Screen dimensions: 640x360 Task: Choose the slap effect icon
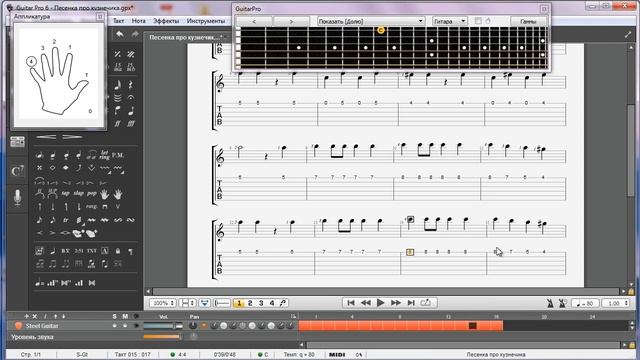pos(78,194)
